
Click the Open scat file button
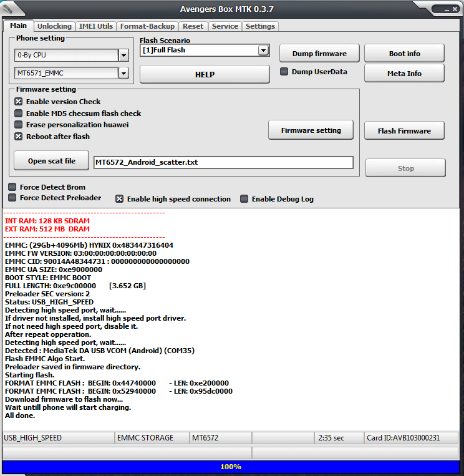tap(52, 161)
